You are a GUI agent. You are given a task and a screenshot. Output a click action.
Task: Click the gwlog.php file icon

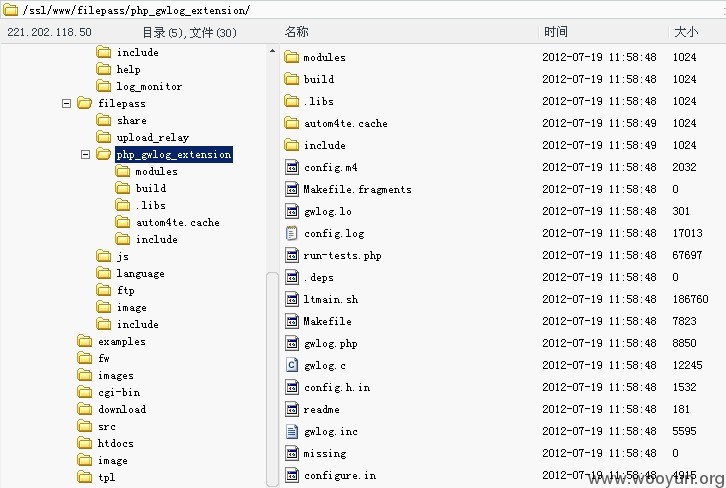292,343
